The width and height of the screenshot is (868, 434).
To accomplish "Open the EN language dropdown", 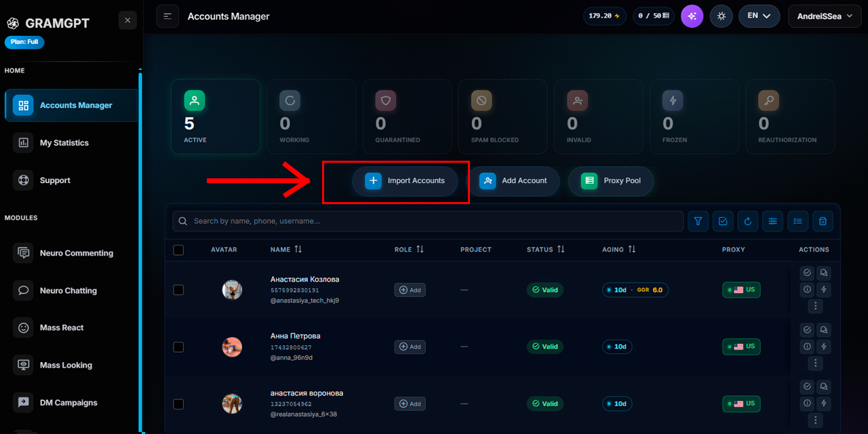I will (x=759, y=16).
